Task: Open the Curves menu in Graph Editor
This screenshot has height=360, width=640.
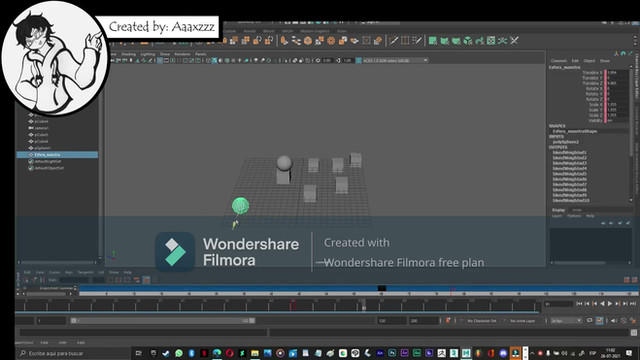Action: (x=54, y=272)
